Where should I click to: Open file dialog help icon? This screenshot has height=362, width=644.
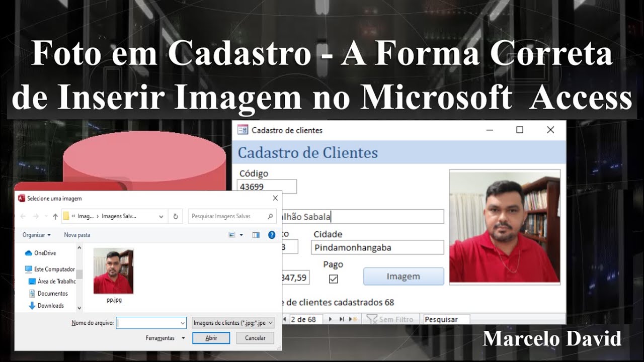tap(272, 235)
